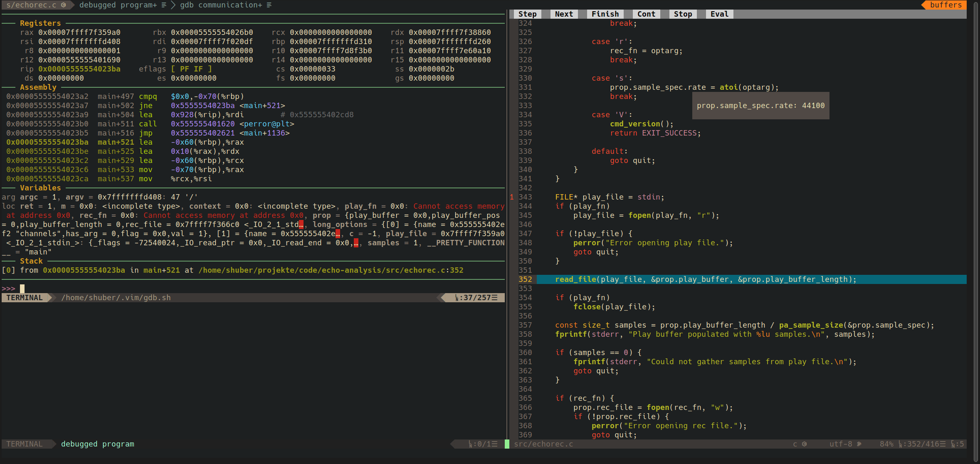Click the fopen(play_fn, "r") call on line 345

click(671, 215)
